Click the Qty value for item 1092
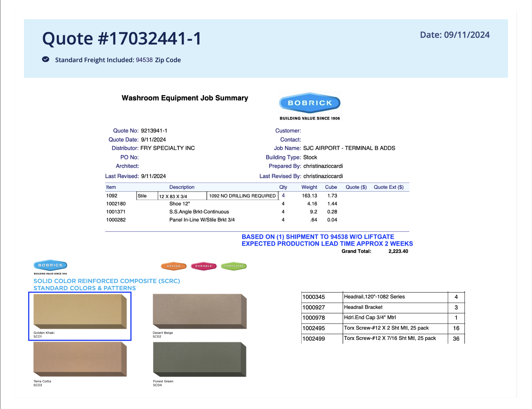Viewport: 532px width, 409px height. point(283,196)
